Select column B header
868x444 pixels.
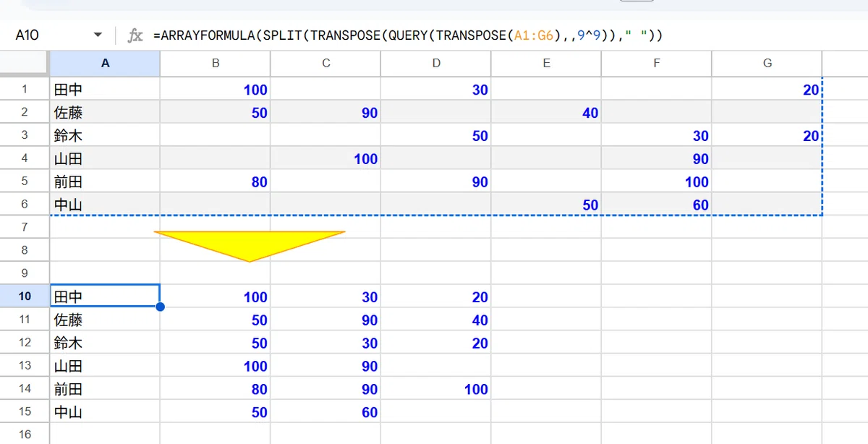tap(216, 64)
